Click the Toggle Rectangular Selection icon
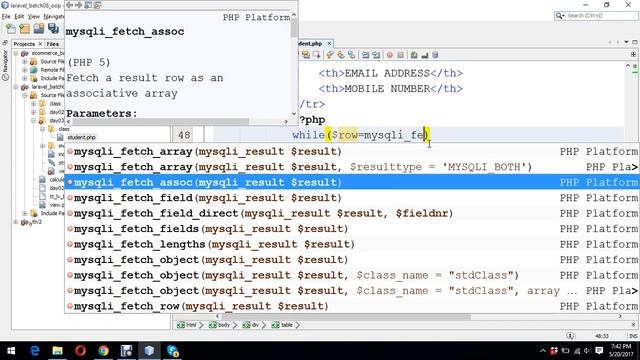The height and width of the screenshot is (360, 640). (x=316, y=55)
